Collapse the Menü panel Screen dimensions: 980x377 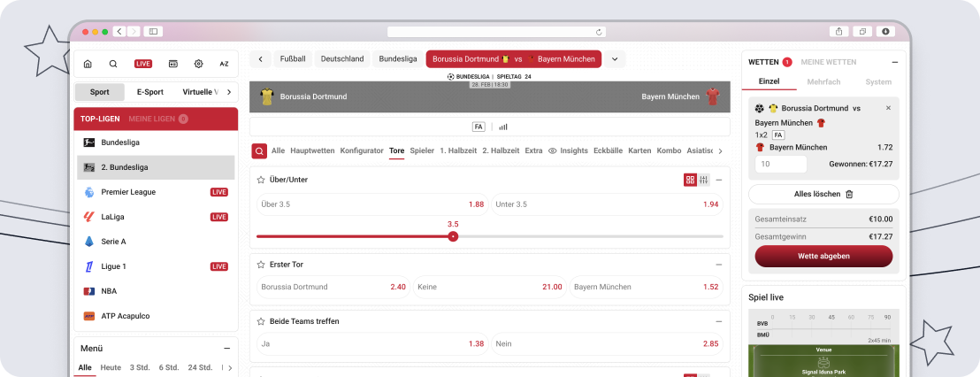[227, 349]
